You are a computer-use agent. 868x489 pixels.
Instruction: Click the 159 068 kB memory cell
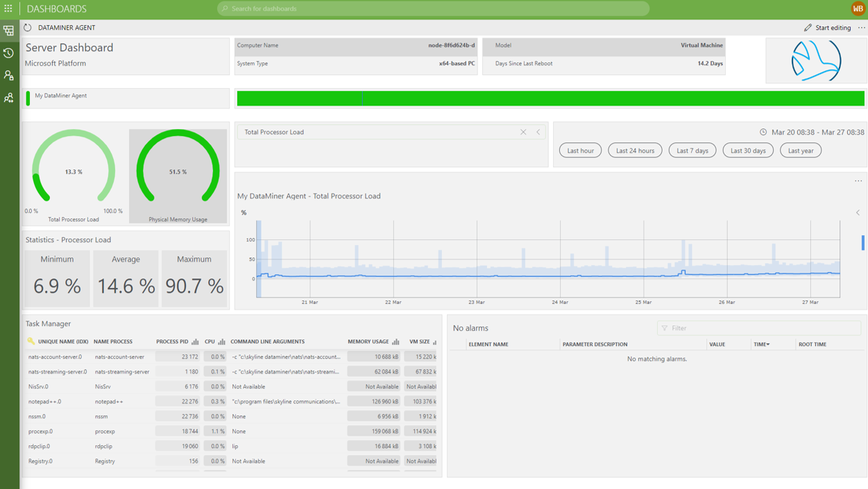(374, 431)
